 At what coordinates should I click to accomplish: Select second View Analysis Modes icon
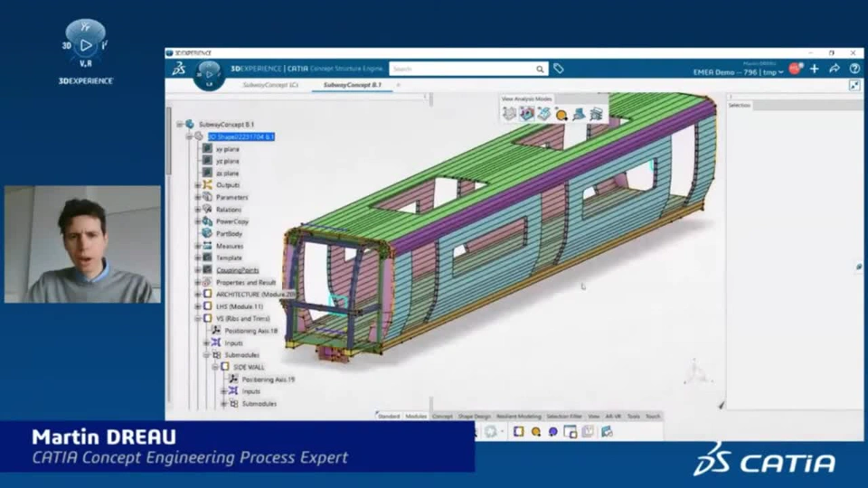pyautogui.click(x=526, y=114)
